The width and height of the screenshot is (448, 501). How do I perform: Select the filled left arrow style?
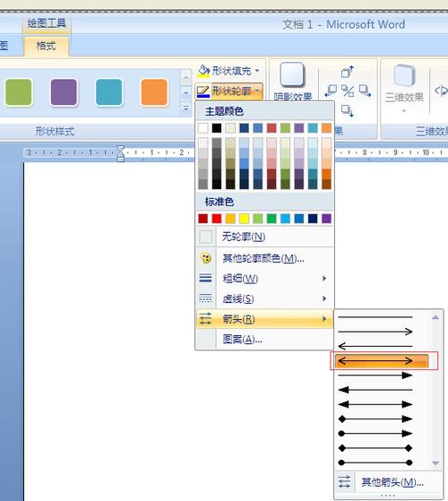tap(375, 390)
